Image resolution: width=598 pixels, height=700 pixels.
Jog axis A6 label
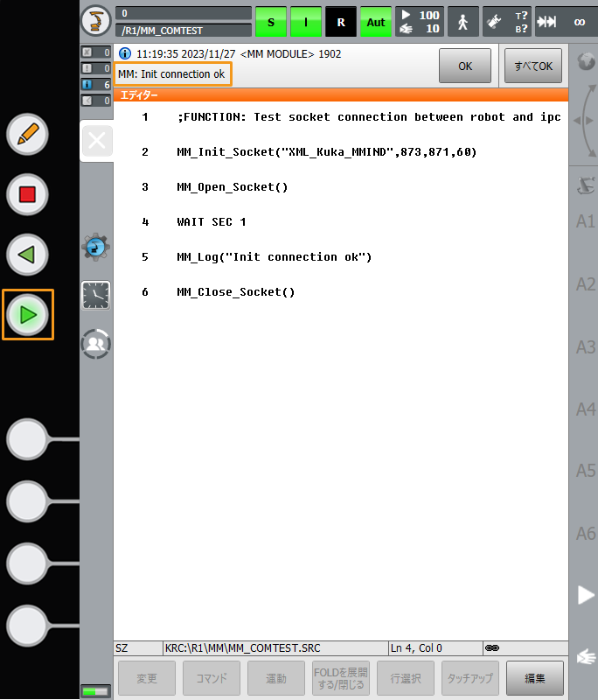(x=585, y=534)
